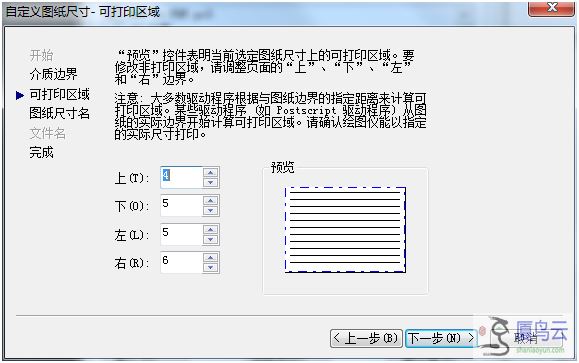Select the greyed 文件名 wizard step
Viewport: 579px width, 363px height.
(47, 133)
